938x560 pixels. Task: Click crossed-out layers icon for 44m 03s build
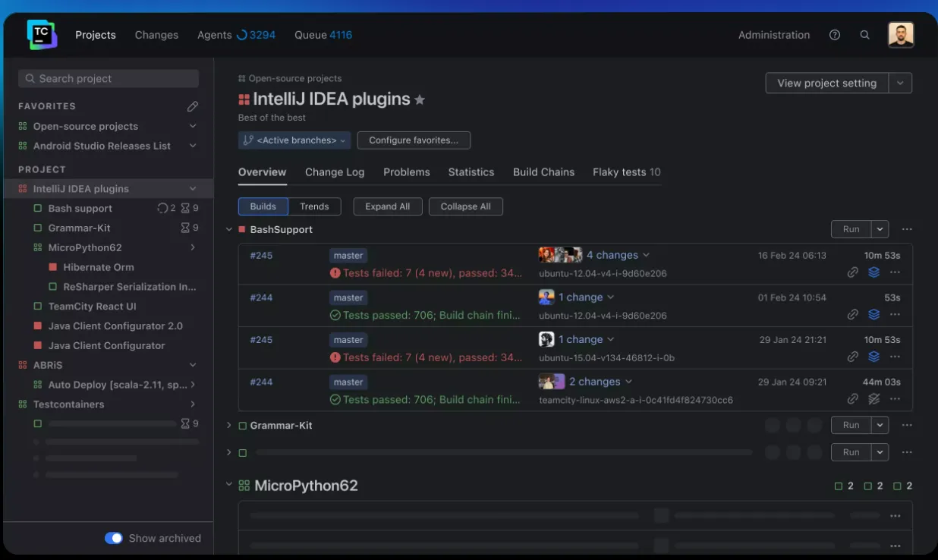click(x=874, y=398)
